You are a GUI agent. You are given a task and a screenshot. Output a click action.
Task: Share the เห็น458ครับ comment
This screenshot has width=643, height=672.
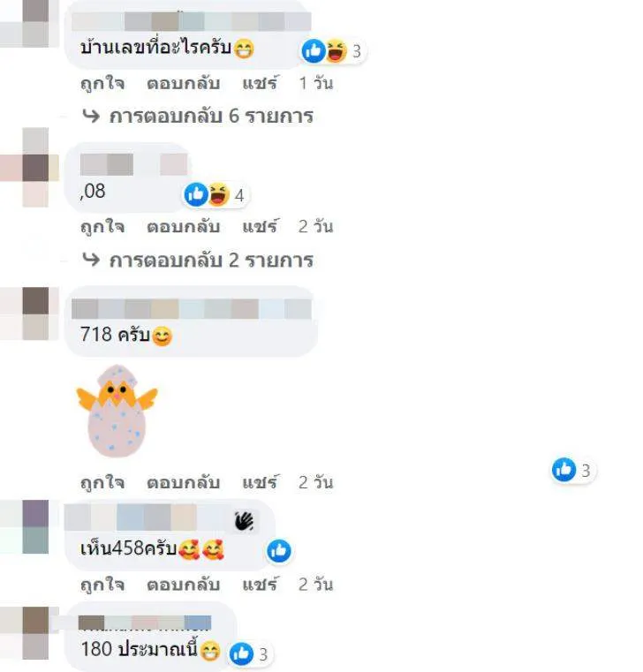260,585
